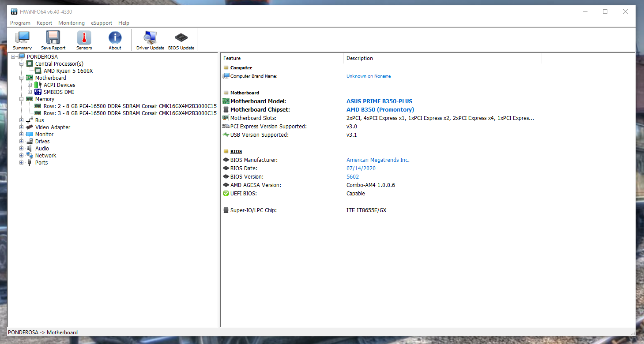Select the Monitor tree item
644x344 pixels.
[x=44, y=135]
